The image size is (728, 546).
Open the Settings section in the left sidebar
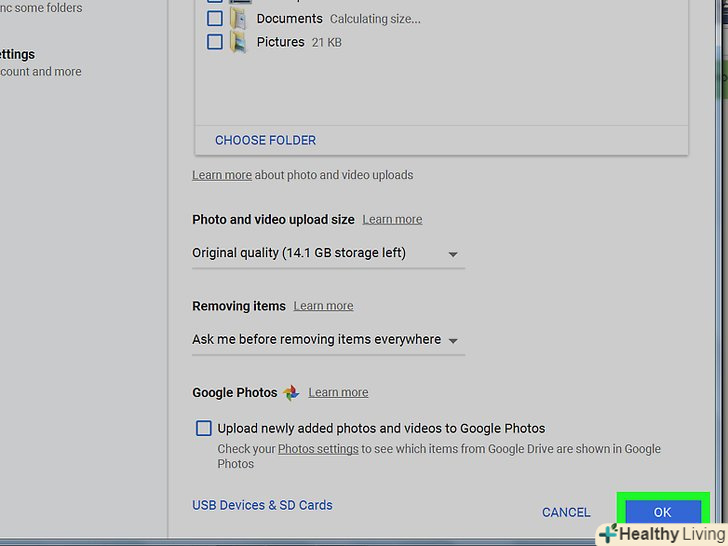(x=18, y=55)
